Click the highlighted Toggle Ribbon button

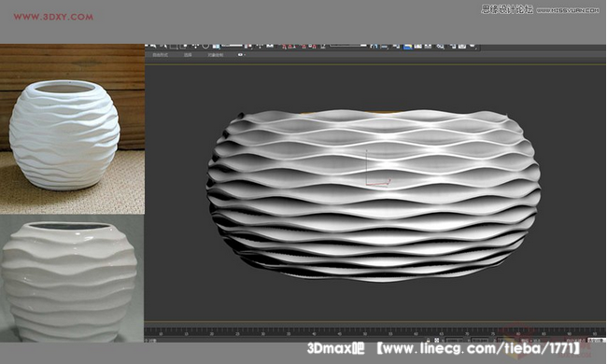pyautogui.click(x=408, y=47)
